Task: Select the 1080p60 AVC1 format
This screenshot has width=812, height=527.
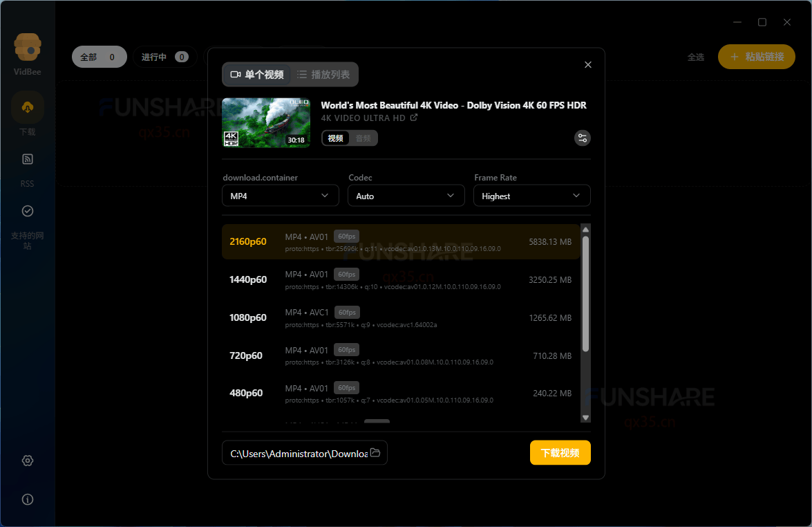Action: tap(401, 317)
